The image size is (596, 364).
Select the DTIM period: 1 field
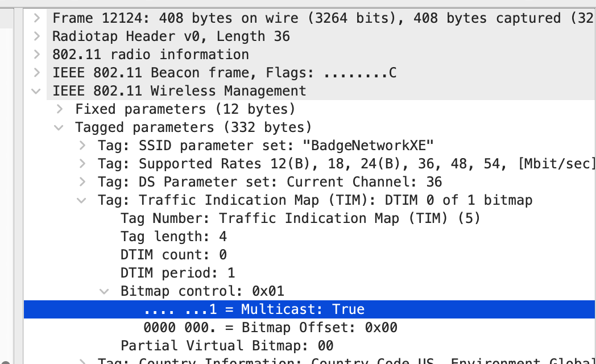click(177, 273)
